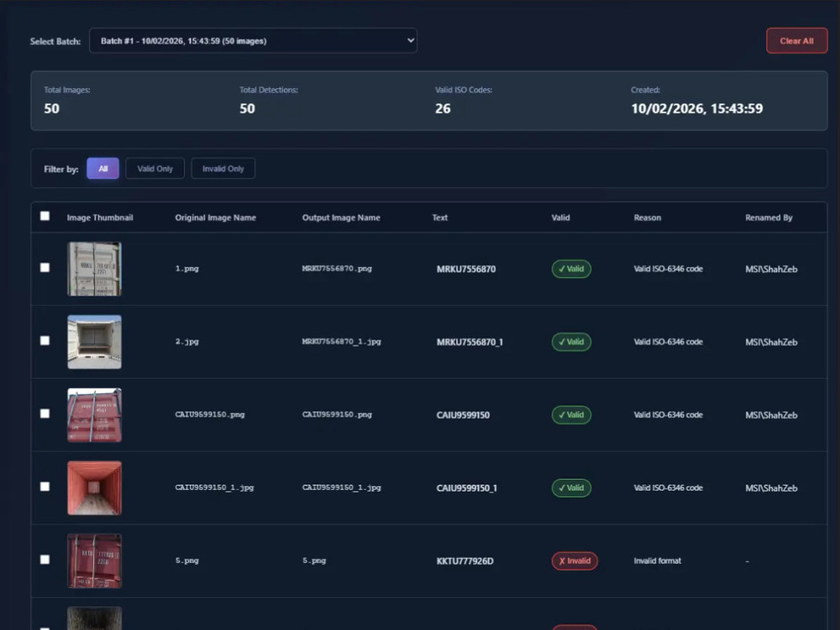The image size is (840, 630).
Task: Click the Valid badge for MRKU7556870
Action: pos(571,269)
